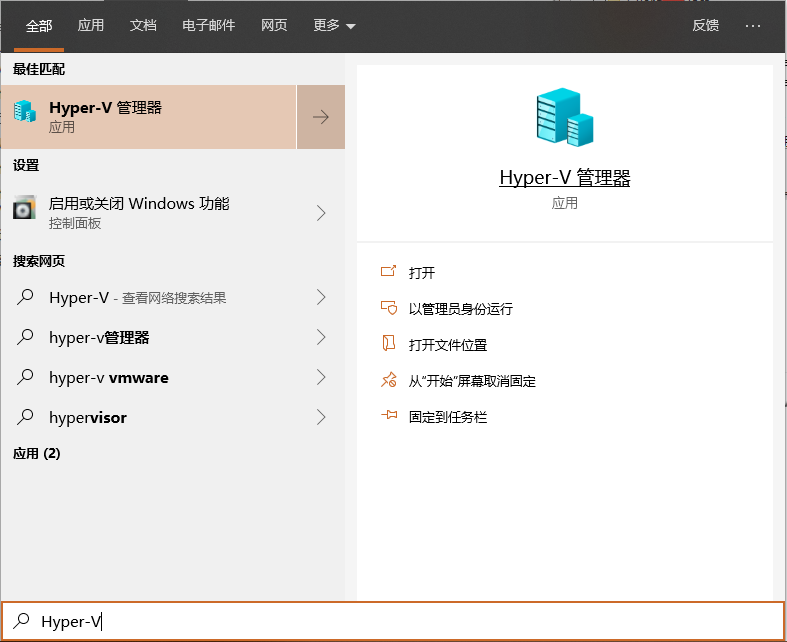Click the magnifier icon in search box
The width and height of the screenshot is (787, 642).
click(x=22, y=621)
